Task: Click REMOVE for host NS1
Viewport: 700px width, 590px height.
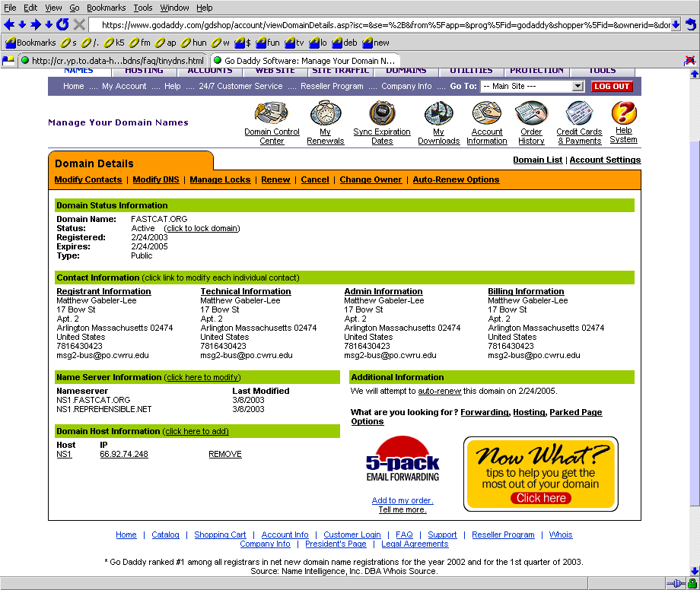Action: tap(225, 454)
